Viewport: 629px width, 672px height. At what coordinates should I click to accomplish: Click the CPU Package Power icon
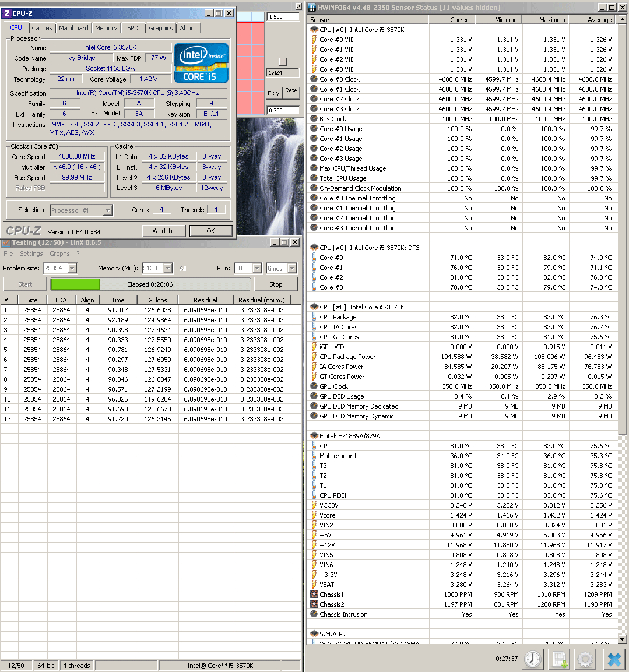314,357
